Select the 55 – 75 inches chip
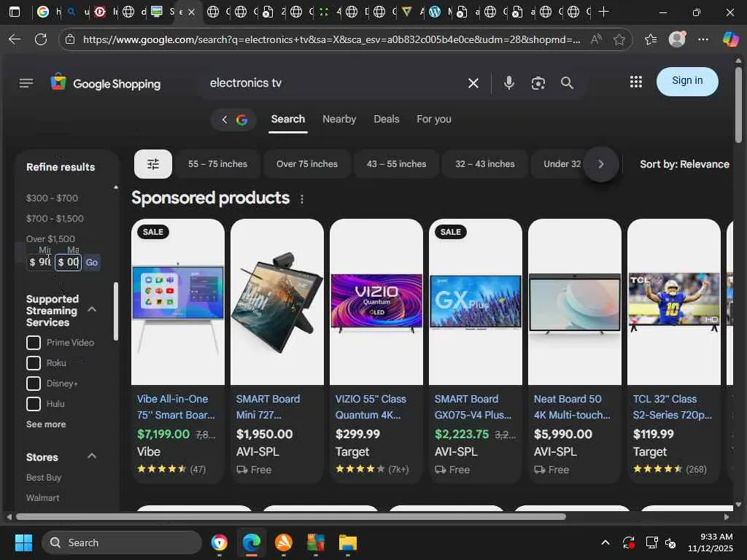The image size is (747, 560). click(217, 164)
